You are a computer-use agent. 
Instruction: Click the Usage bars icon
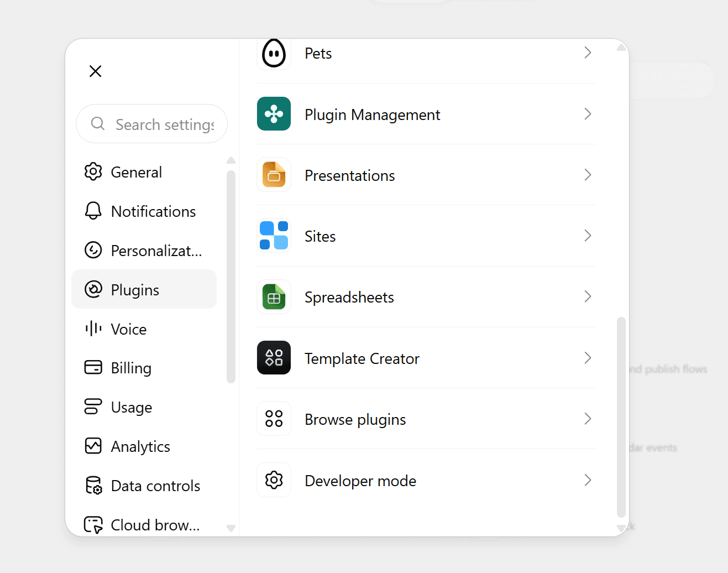[93, 407]
